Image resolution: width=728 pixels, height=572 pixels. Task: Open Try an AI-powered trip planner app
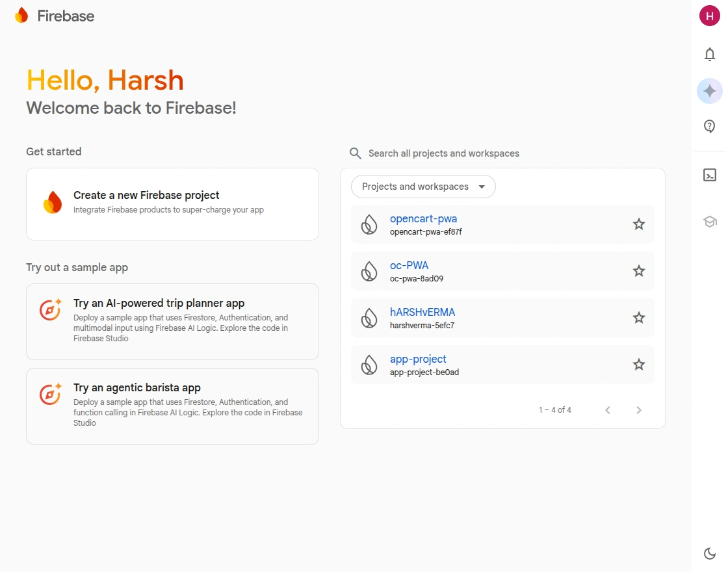tap(173, 322)
